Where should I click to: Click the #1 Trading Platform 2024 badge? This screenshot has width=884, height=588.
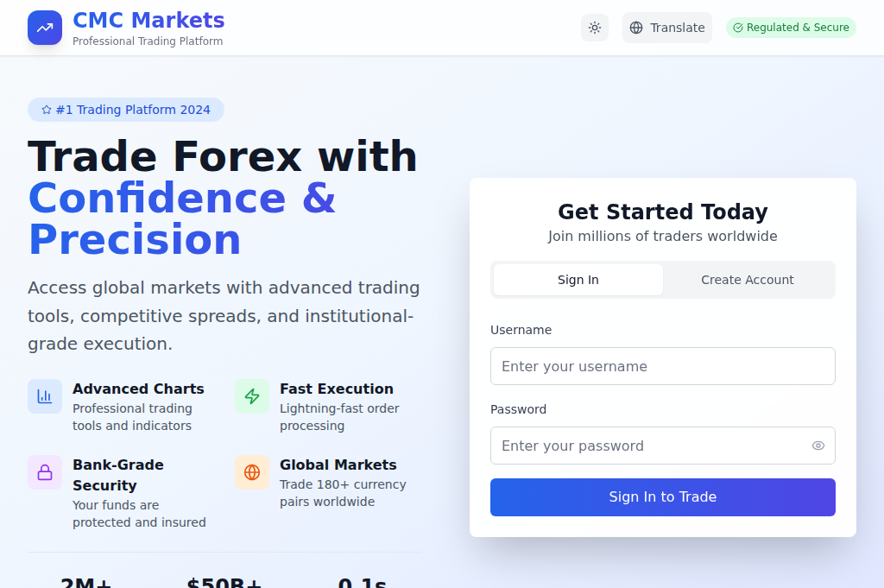pyautogui.click(x=125, y=110)
